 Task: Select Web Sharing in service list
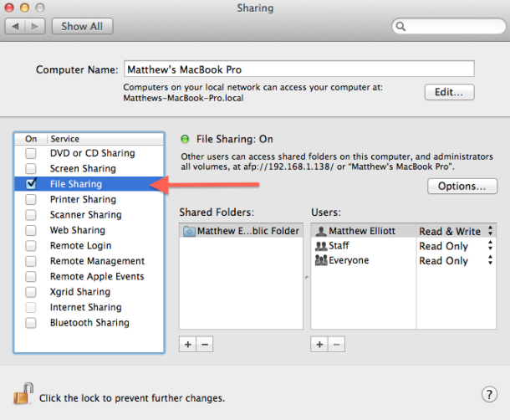77,230
